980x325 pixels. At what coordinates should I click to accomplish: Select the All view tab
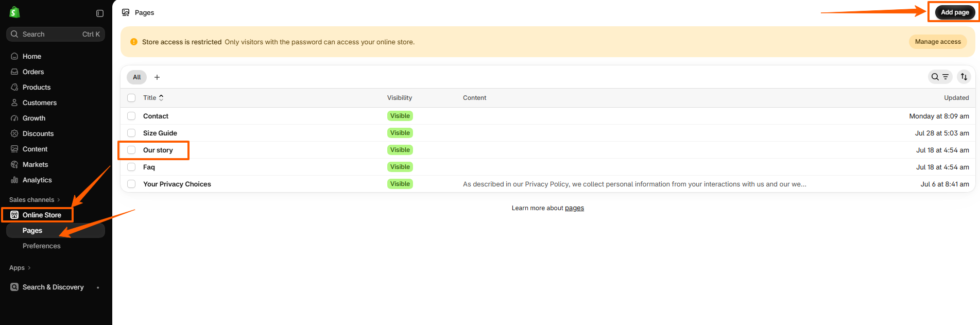click(136, 77)
